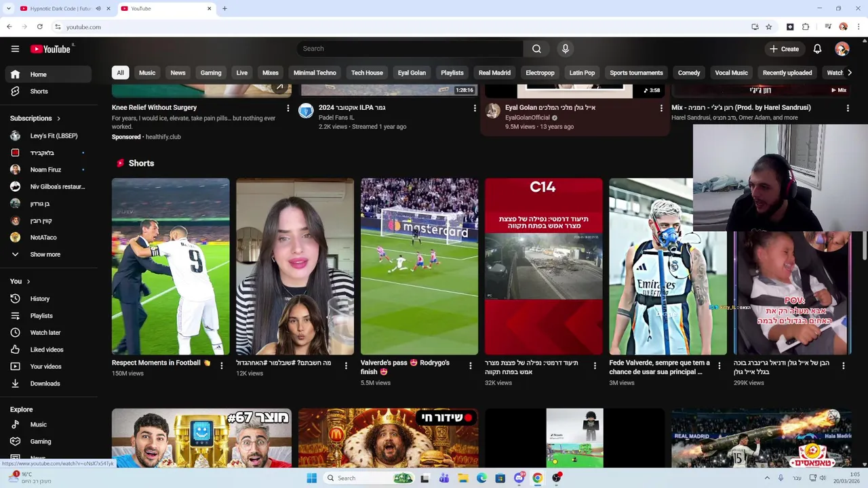Open the notifications bell
868x488 pixels.
coord(817,49)
